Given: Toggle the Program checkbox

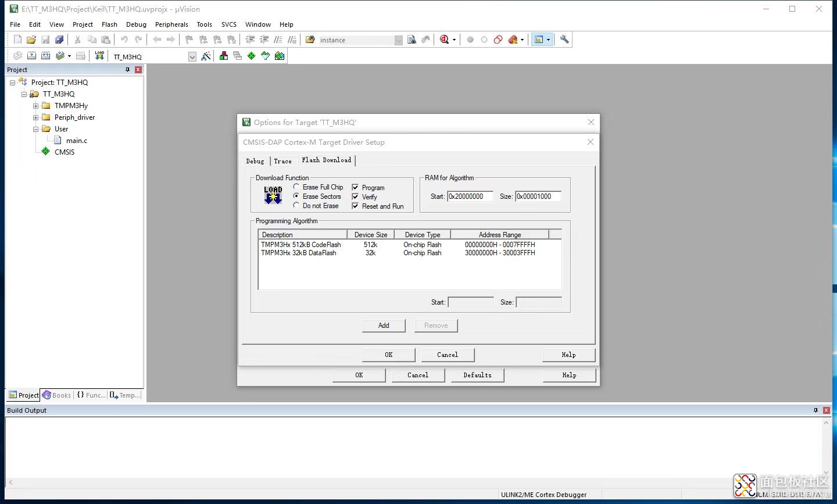Looking at the screenshot, I should point(355,187).
